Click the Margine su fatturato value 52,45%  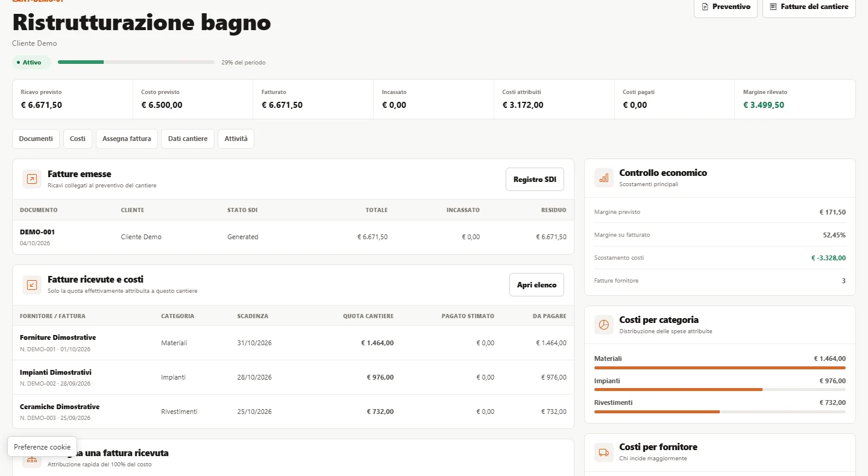[x=834, y=235]
